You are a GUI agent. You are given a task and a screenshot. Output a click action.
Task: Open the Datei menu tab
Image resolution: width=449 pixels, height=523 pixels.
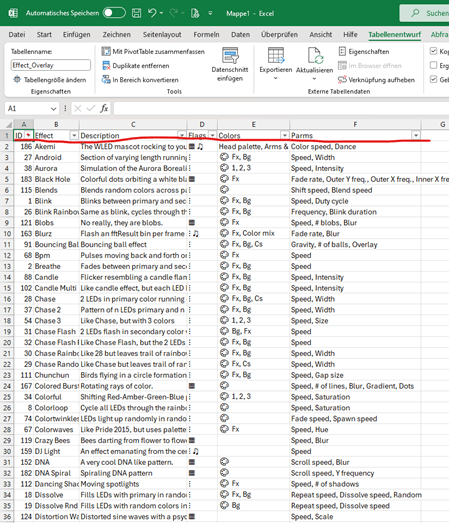[x=17, y=34]
